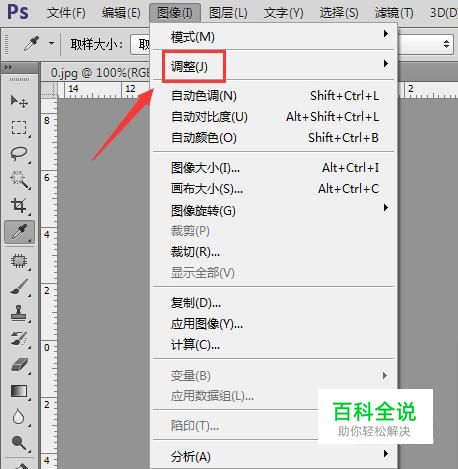Open the 文字(Y) menu
458x469 pixels.
(x=284, y=13)
